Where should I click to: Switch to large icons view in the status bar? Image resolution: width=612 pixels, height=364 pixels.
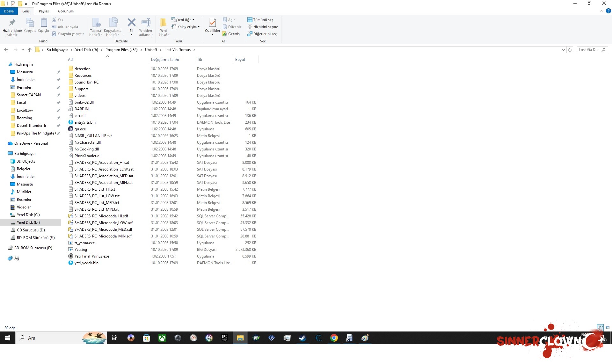[607, 328]
